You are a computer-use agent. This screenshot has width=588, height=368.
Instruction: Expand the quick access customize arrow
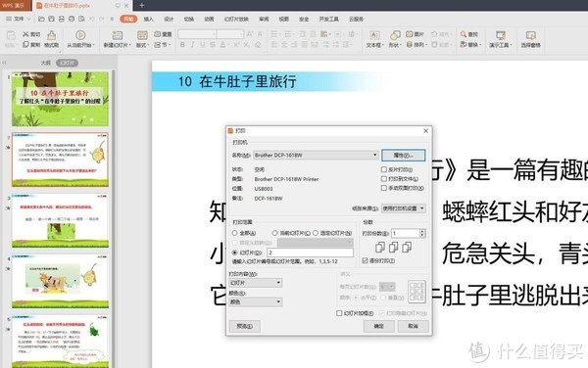click(x=112, y=19)
